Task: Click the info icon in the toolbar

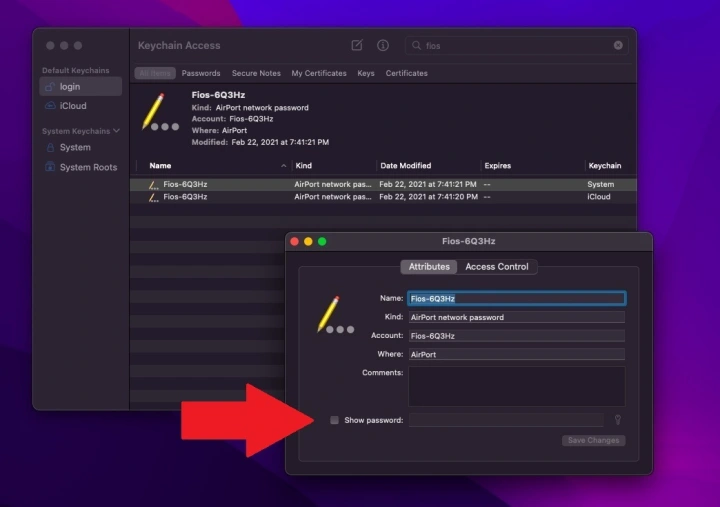Action: pyautogui.click(x=382, y=46)
